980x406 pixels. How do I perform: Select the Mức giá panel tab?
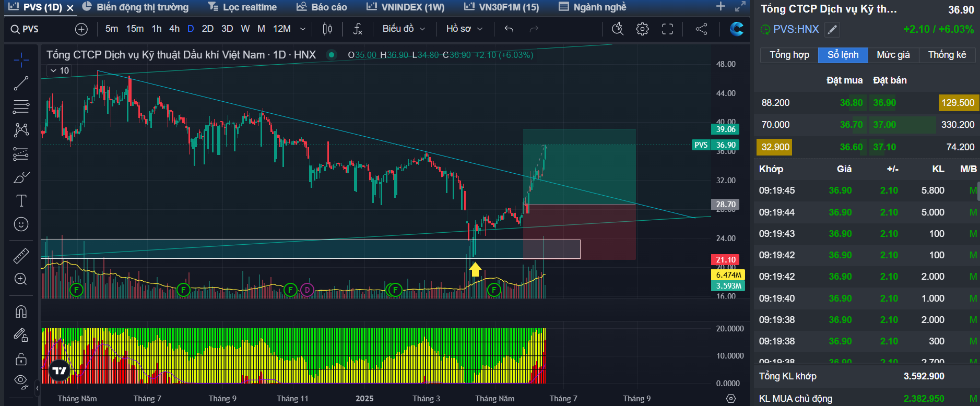pyautogui.click(x=893, y=55)
